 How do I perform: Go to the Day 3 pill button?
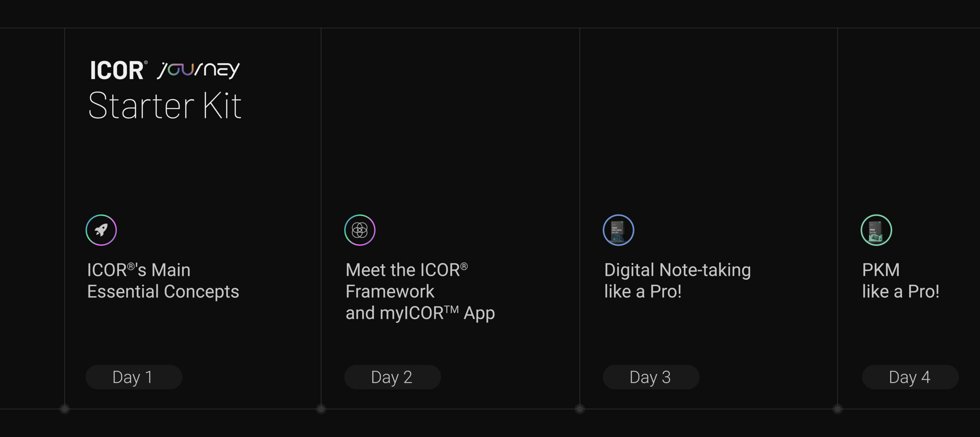coord(651,377)
